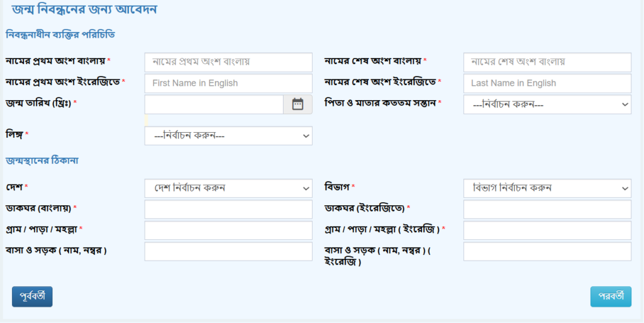Click the গ্রাম / পাড়া / মহল্লা (ইংরেজি) field
This screenshot has width=644, height=323.
(547, 230)
